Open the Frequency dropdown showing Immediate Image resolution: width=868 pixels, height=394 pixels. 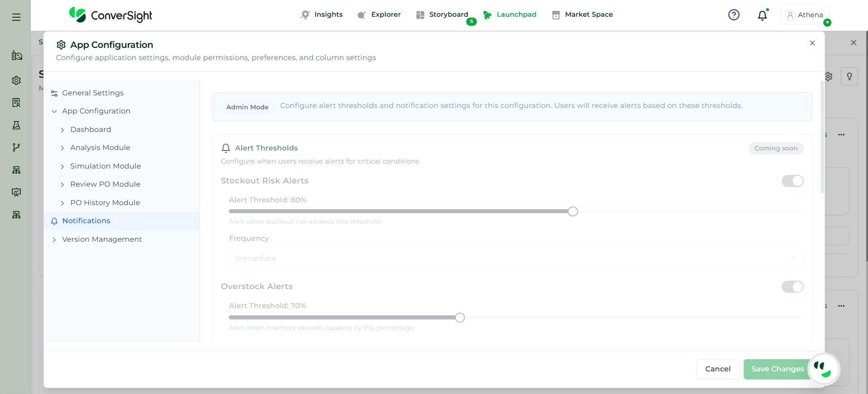[516, 258]
